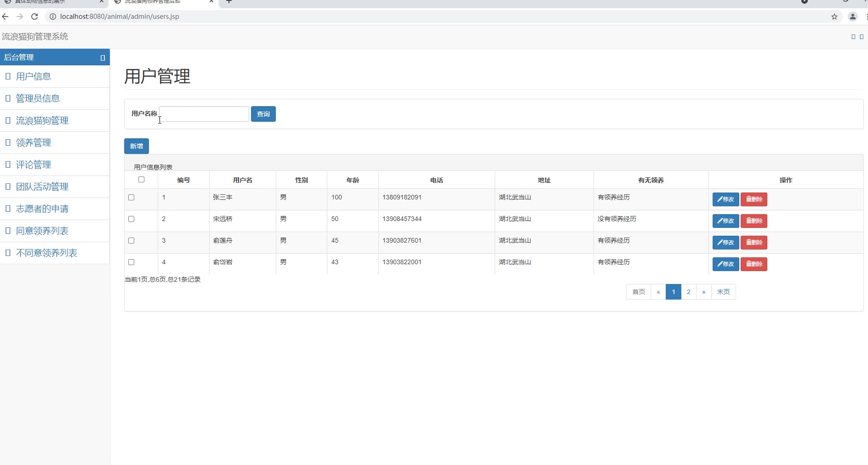The height and width of the screenshot is (465, 868).
Task: Edit user 张三丰 with 修改 button
Action: (725, 199)
